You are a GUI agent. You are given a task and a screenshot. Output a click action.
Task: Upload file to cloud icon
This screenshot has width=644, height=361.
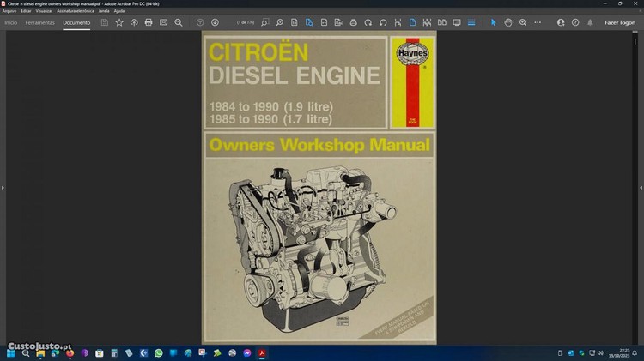(134, 22)
